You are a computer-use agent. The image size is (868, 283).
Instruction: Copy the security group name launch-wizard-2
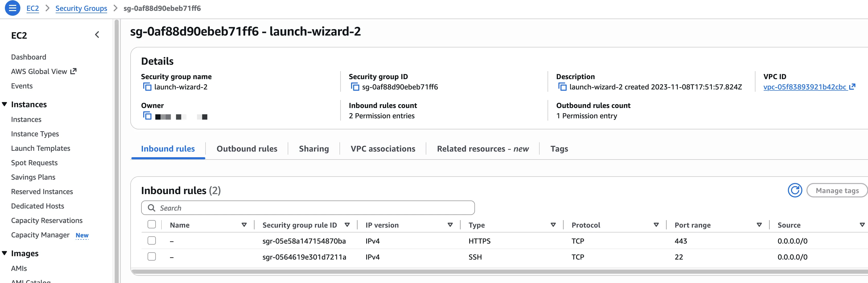(147, 87)
